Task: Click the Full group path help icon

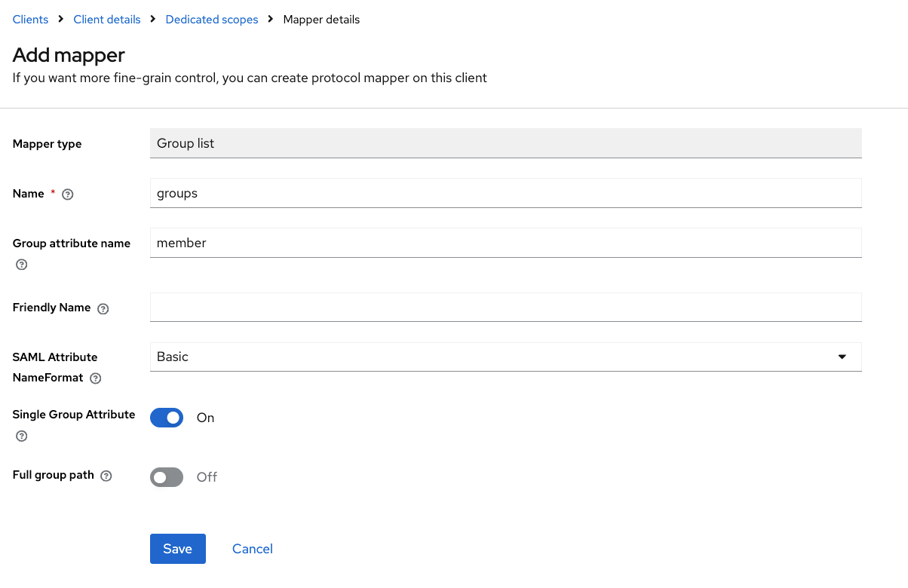Action: click(106, 476)
